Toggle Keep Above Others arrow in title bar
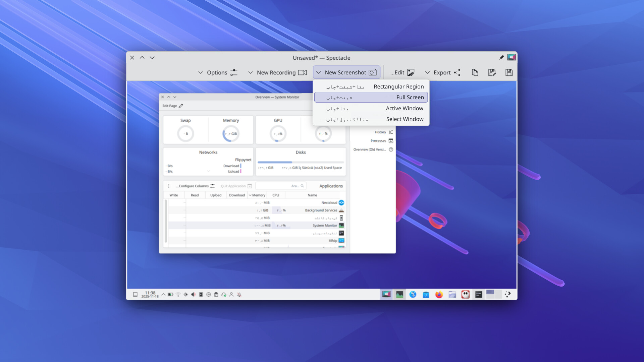Viewport: 644px width, 362px height. coord(142,58)
